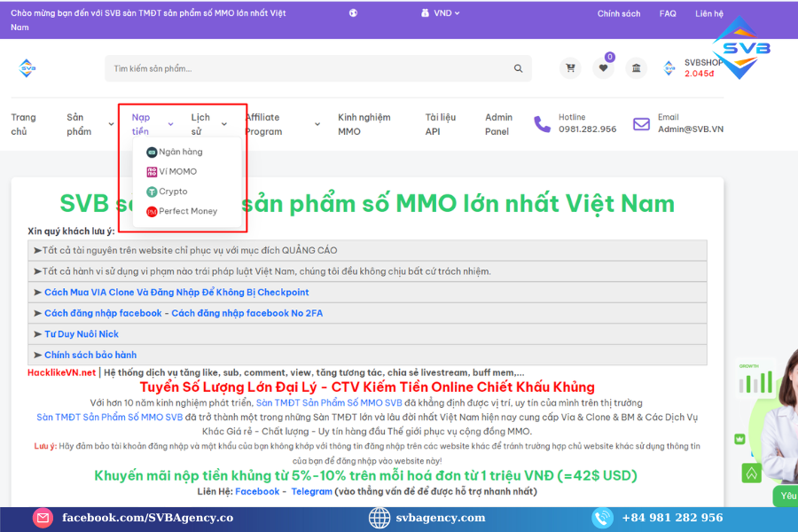Click the Tuyển Số Lượng Lớn Đại Lý heading
The width and height of the screenshot is (798, 532).
tap(367, 387)
